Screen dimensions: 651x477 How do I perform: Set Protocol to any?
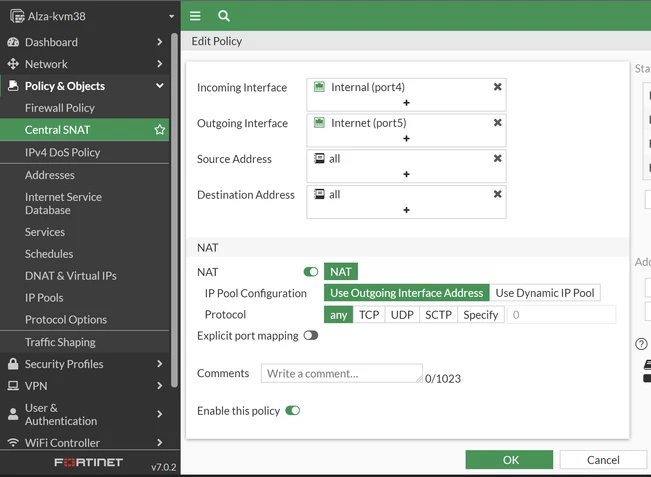[338, 315]
